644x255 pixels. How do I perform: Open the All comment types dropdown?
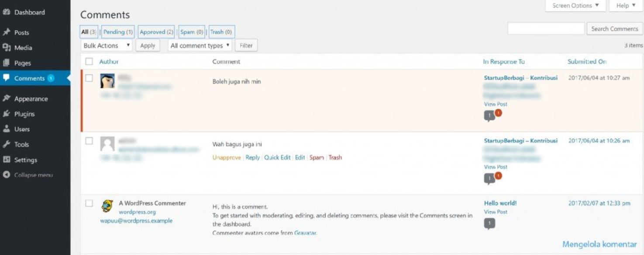click(x=200, y=45)
